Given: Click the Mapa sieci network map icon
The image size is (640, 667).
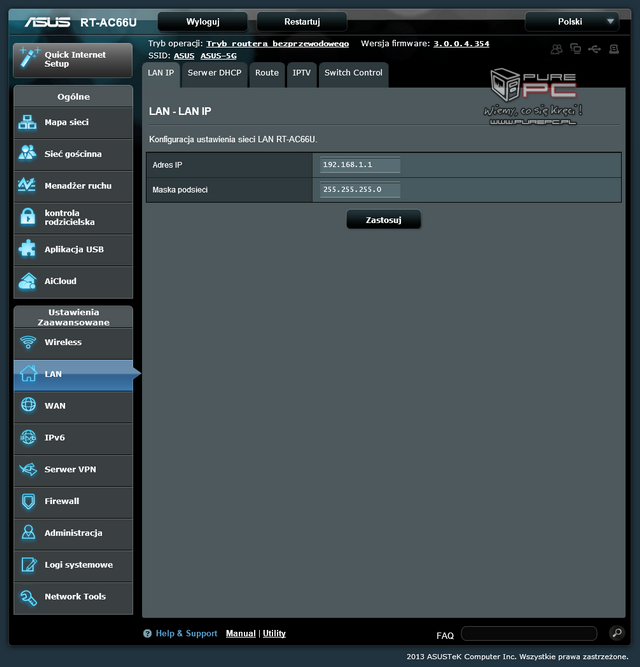Looking at the screenshot, I should (x=28, y=123).
